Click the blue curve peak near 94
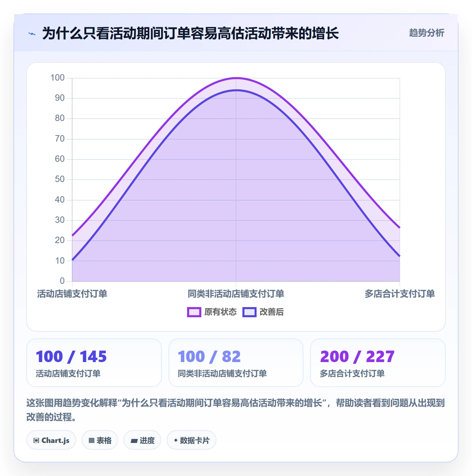The image size is (472, 476). click(236, 90)
